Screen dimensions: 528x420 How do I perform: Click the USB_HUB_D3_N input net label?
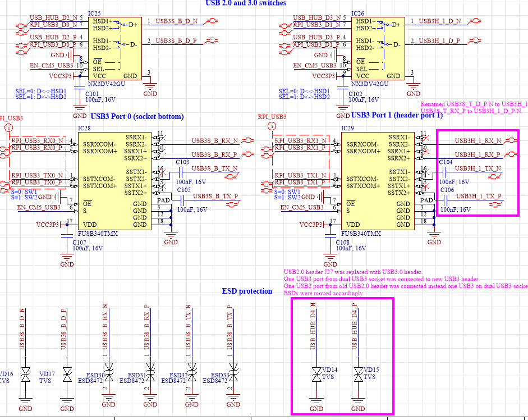click(x=316, y=18)
